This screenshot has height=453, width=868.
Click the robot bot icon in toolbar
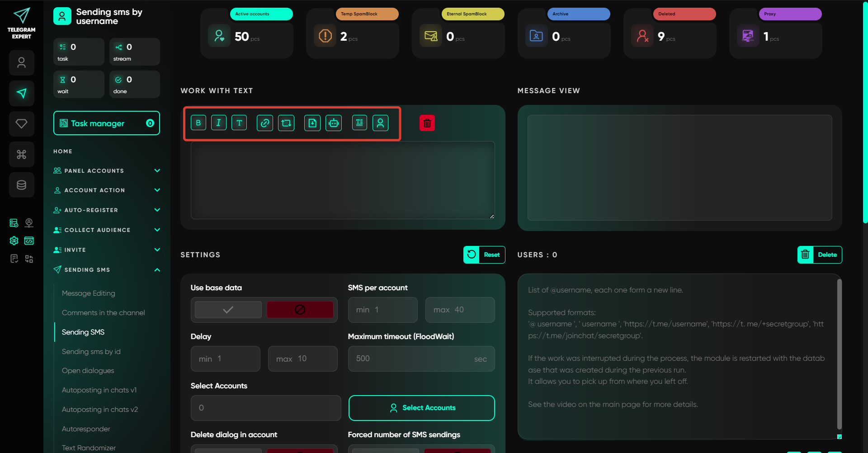pyautogui.click(x=334, y=123)
